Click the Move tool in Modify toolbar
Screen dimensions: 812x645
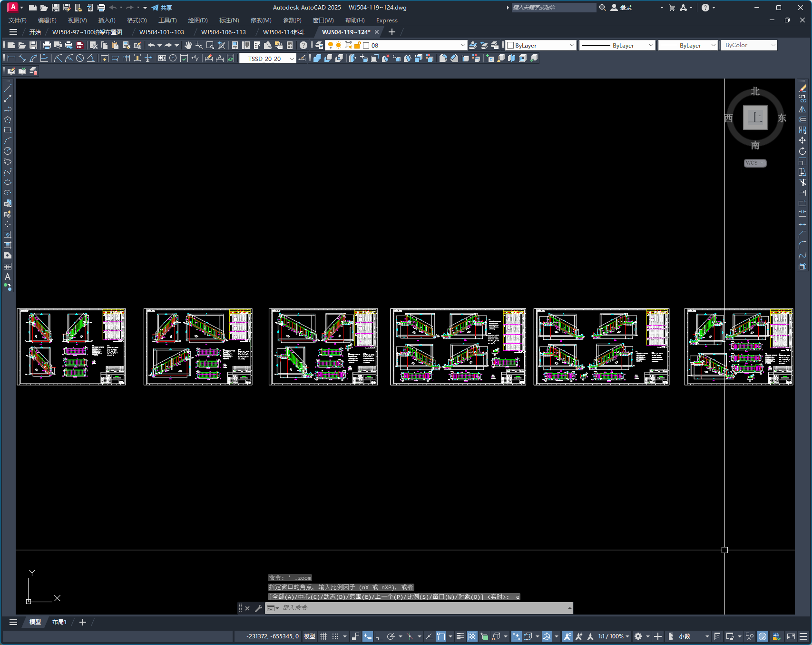coord(802,140)
